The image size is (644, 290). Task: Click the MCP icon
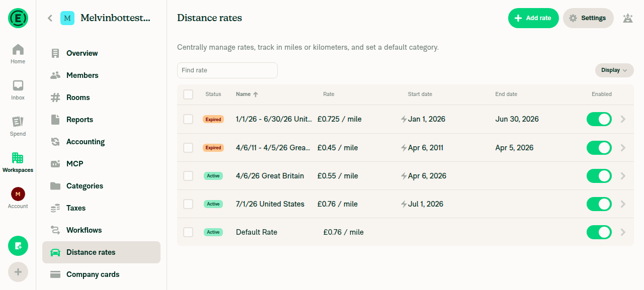[55, 164]
